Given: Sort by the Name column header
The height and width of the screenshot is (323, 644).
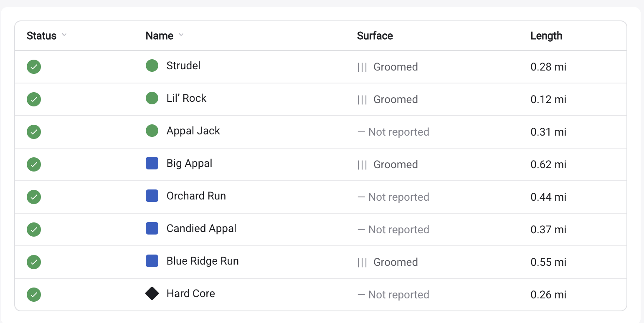Looking at the screenshot, I should (160, 36).
